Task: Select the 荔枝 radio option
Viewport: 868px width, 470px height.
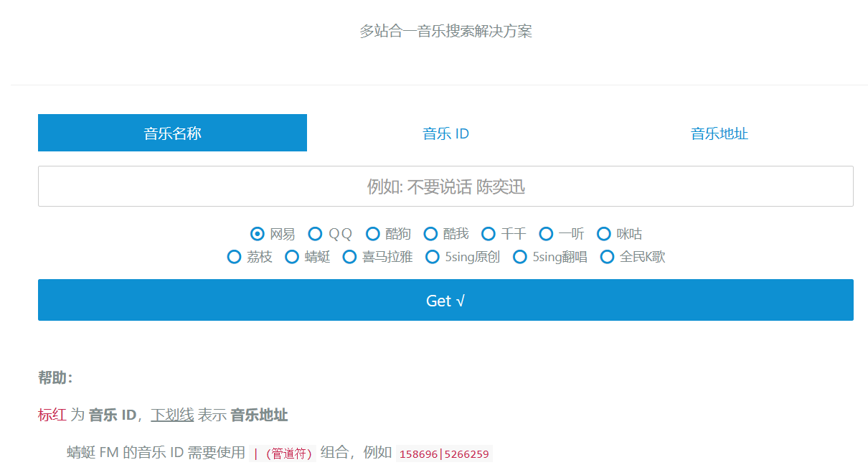Action: [x=234, y=257]
